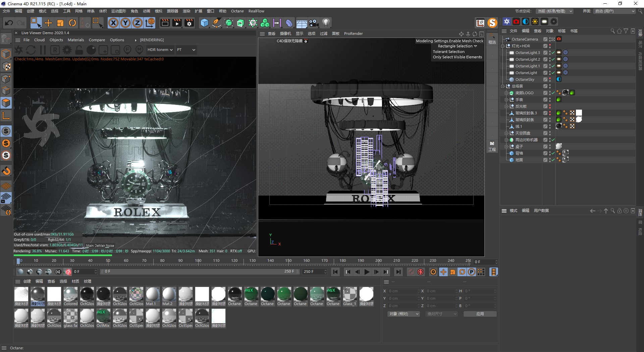Switch to Polygons mode in left sidebar
This screenshot has width=644, height=352.
coord(6,103)
